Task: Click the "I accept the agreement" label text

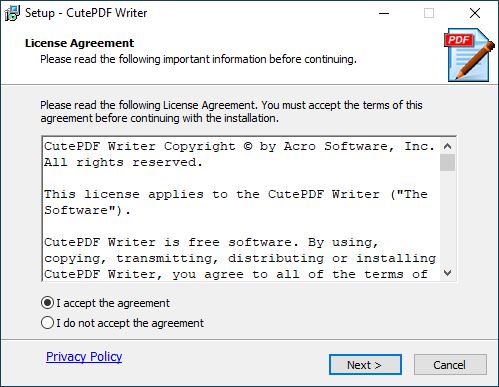Action: (113, 303)
